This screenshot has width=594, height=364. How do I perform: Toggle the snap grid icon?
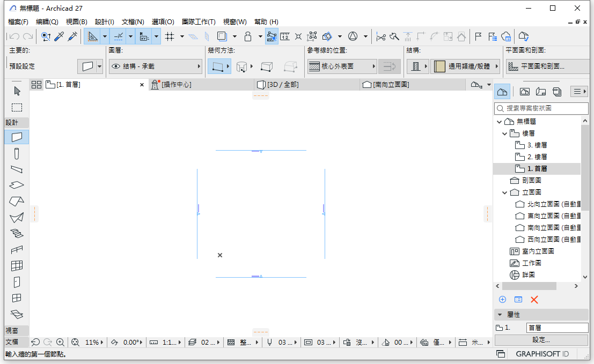point(169,36)
